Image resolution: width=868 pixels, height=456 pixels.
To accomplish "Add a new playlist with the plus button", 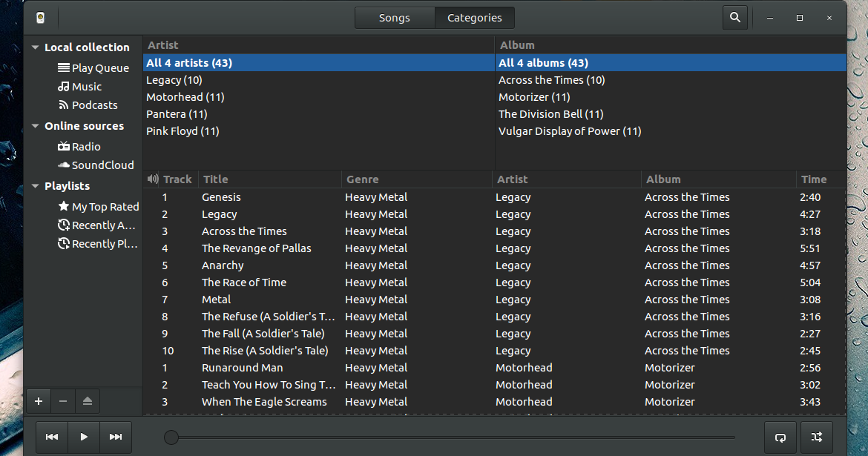I will 38,401.
